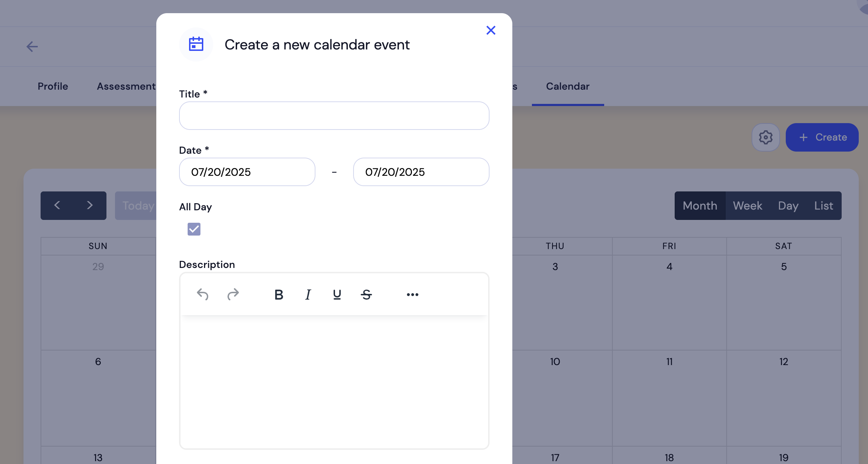Viewport: 868px width, 464px height.
Task: Switch calendar to Week view
Action: 747,205
